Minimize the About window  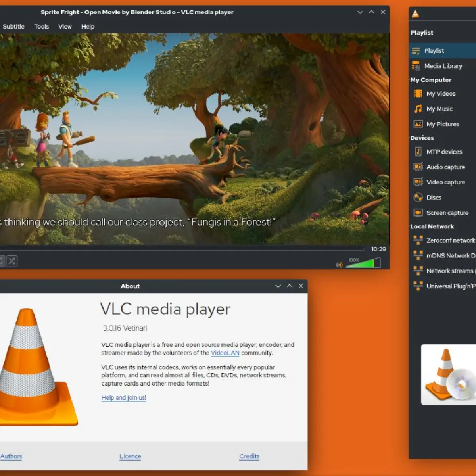tap(278, 286)
